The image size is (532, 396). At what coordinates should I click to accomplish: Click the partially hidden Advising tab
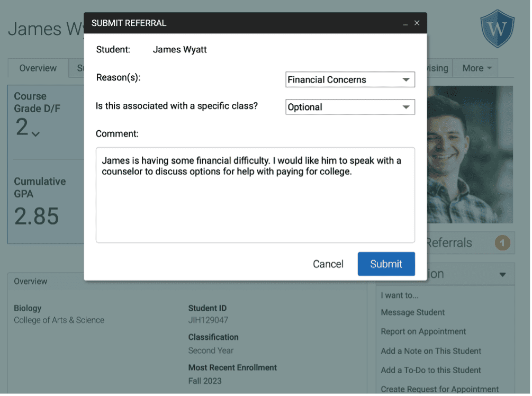point(440,68)
